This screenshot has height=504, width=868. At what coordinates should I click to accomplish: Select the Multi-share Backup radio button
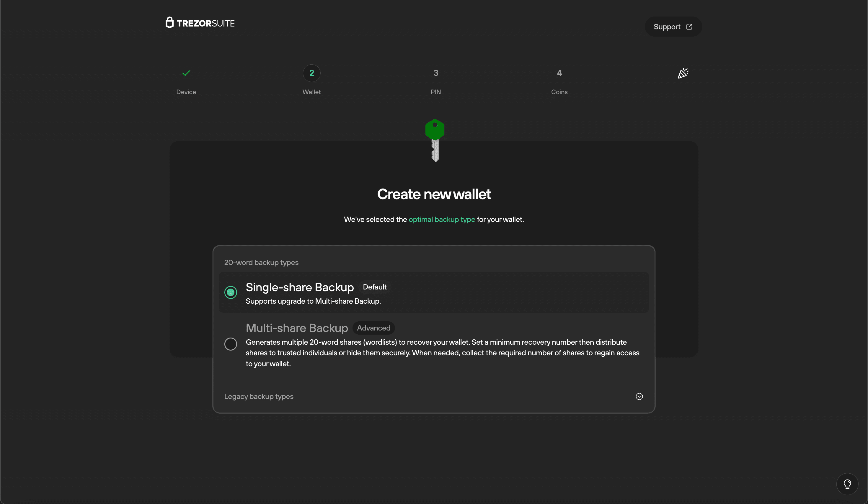pos(230,344)
